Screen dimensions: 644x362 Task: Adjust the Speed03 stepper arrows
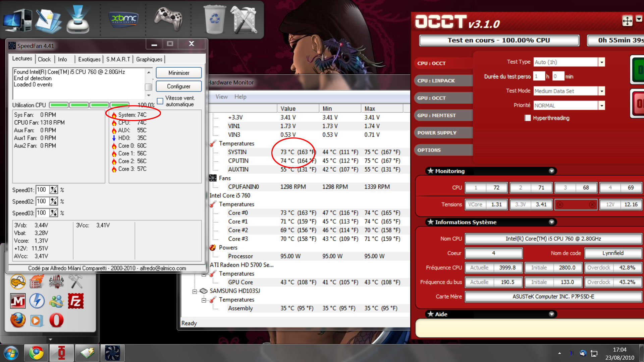coord(54,213)
